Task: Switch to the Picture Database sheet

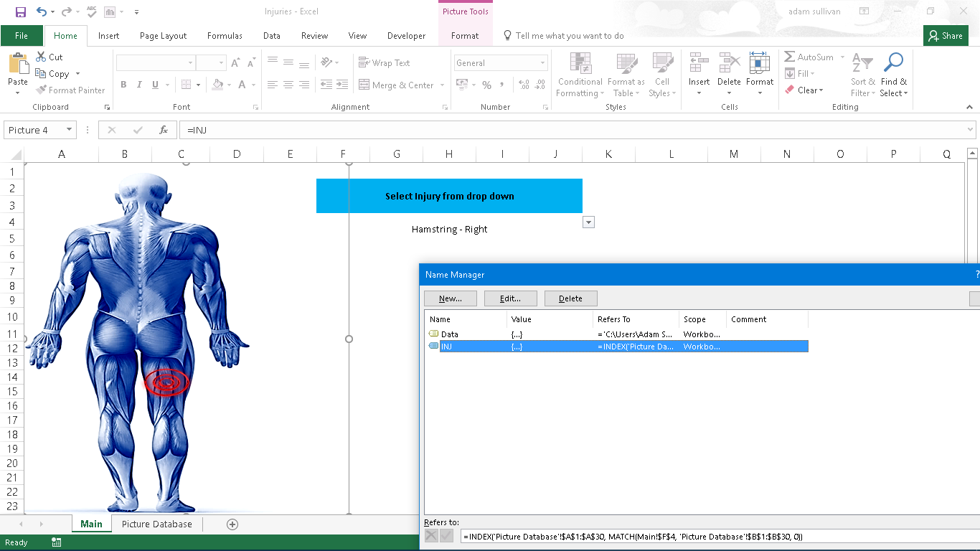Action: [156, 524]
